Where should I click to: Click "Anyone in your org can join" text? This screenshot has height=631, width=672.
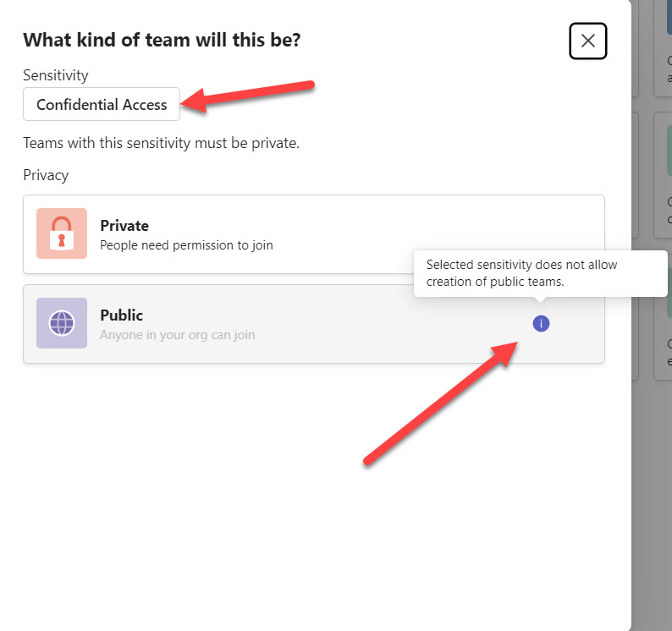pyautogui.click(x=177, y=335)
